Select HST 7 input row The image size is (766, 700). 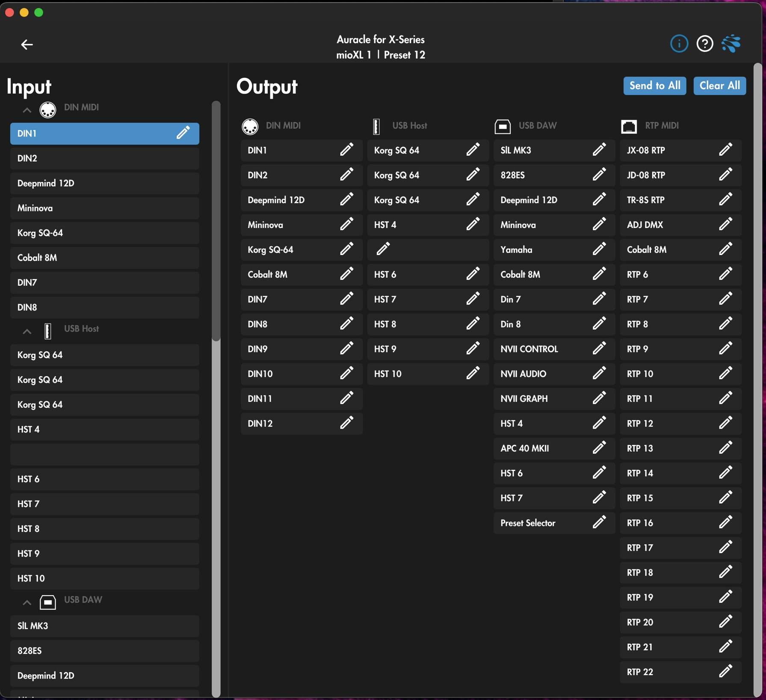click(104, 504)
